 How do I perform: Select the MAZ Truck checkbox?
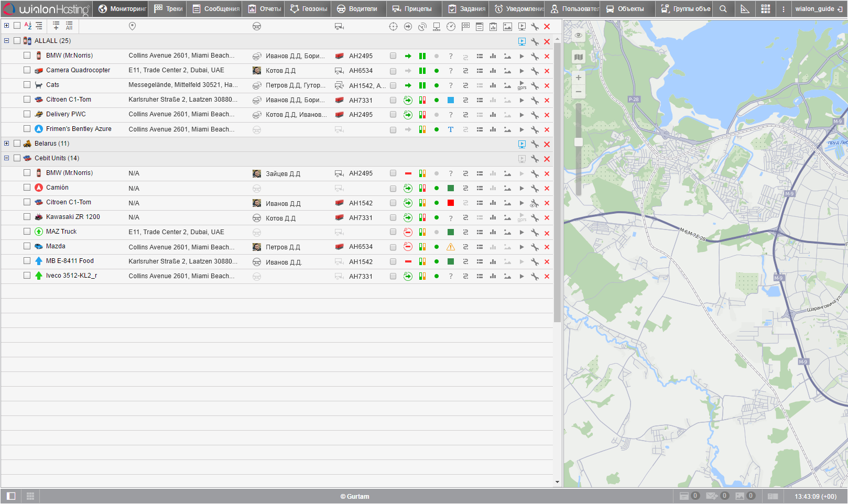pyautogui.click(x=27, y=231)
